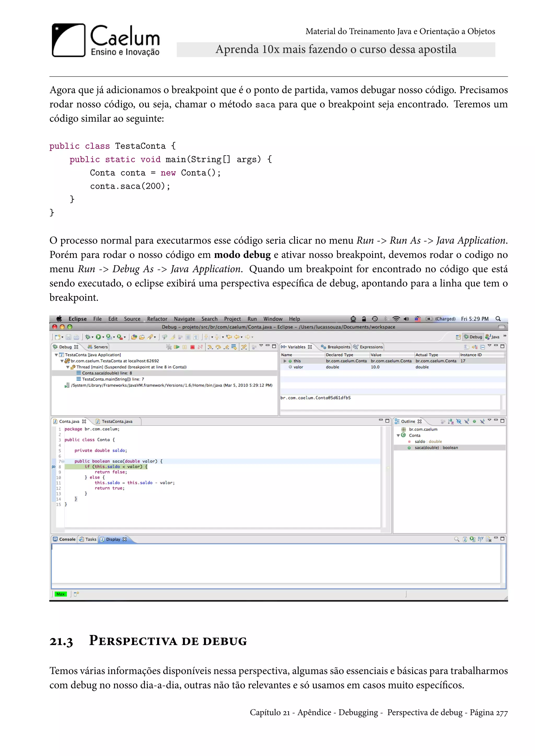
Task: Toggle Show Type Names in Variables view
Action: 467,347
